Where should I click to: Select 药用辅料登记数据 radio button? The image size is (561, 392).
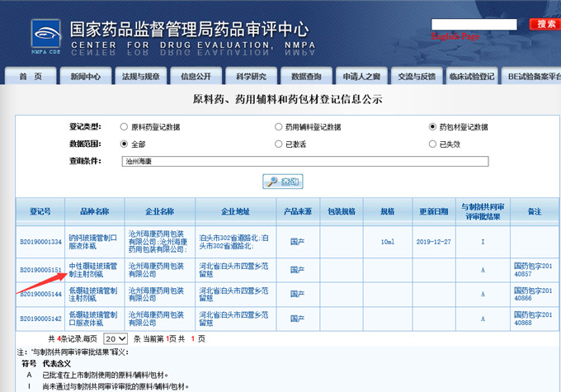coord(279,127)
